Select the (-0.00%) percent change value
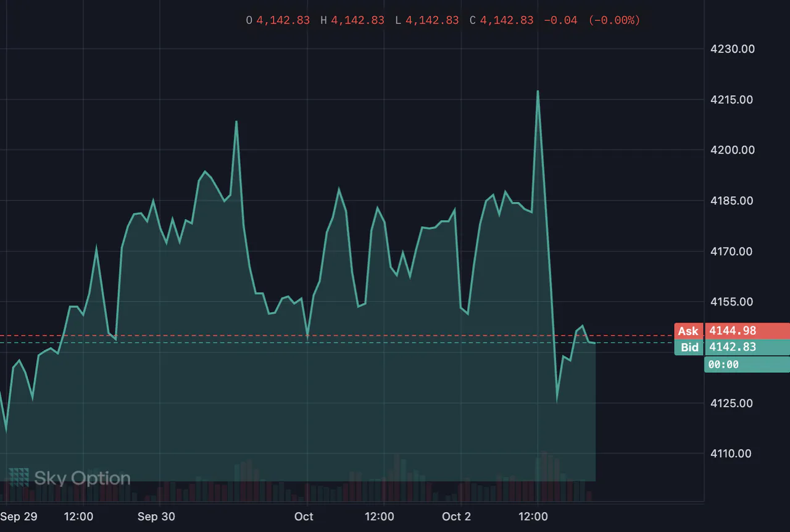Screen dimensions: 790x532 click(614, 20)
